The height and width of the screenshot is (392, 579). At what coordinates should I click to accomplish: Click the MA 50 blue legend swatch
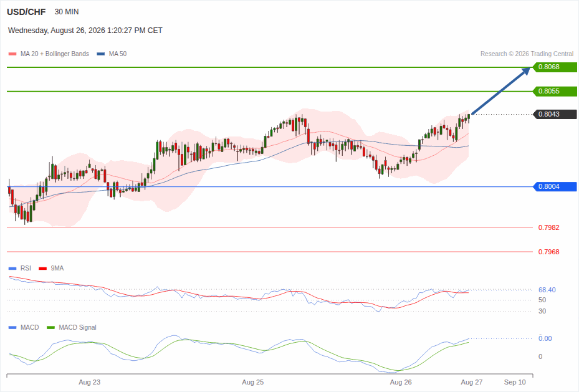tap(101, 54)
